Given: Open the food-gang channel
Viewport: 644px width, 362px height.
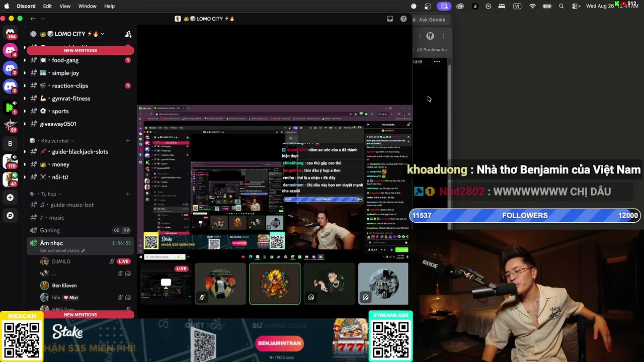Looking at the screenshot, I should pyautogui.click(x=80, y=60).
